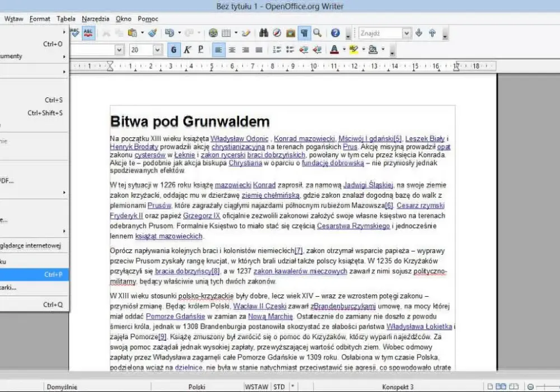Viewport: 560px width, 392px height.
Task: Toggle Bold G button
Action: pos(174,50)
